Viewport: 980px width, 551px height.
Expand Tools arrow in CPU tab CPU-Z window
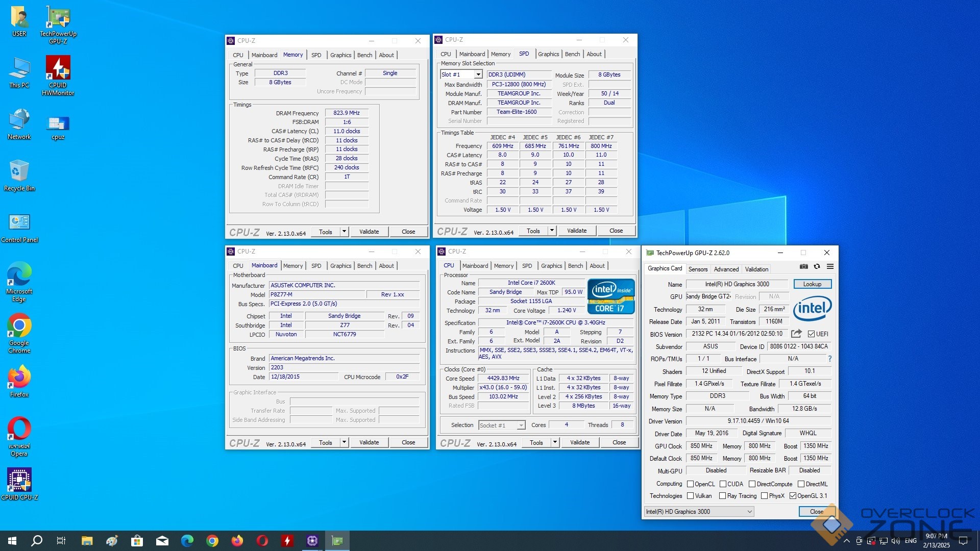pos(555,442)
